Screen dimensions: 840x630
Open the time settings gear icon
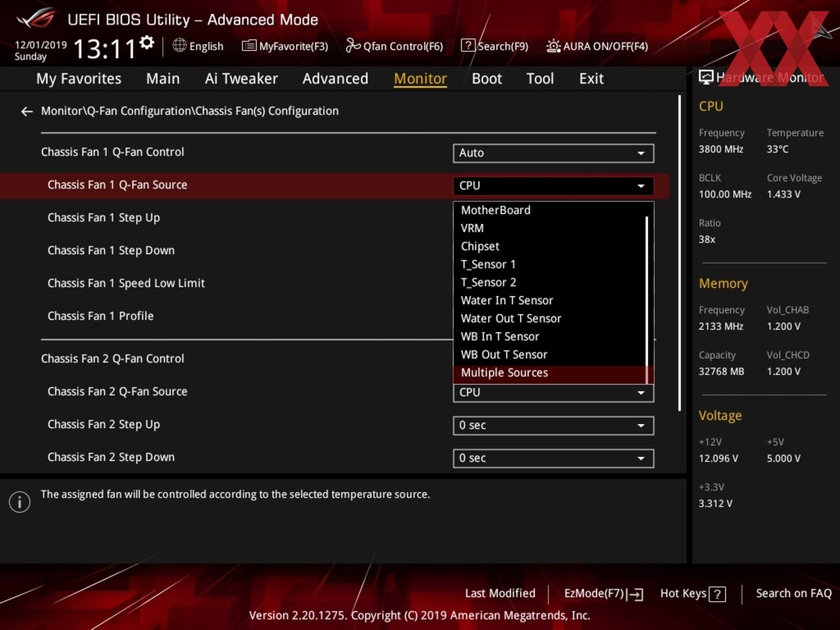coord(147,43)
